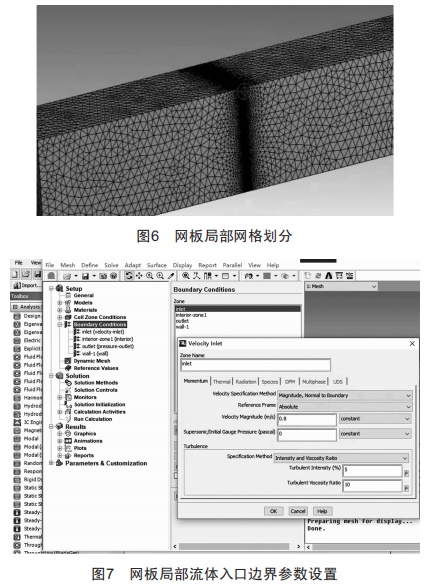Open constant dropdown for Gauge Pressure
Image resolution: width=431 pixels, height=585 pixels.
375,434
